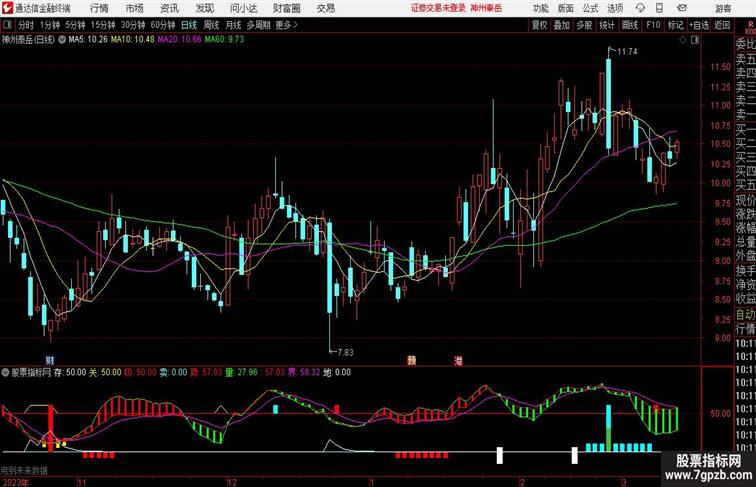
Task: Click the 统计 button
Action: pyautogui.click(x=607, y=25)
